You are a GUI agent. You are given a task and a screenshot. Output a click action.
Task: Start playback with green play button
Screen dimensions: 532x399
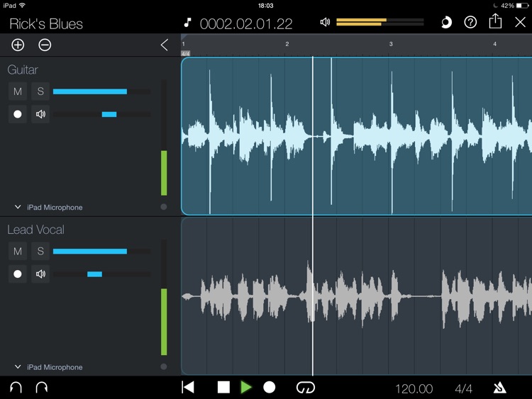[246, 388]
